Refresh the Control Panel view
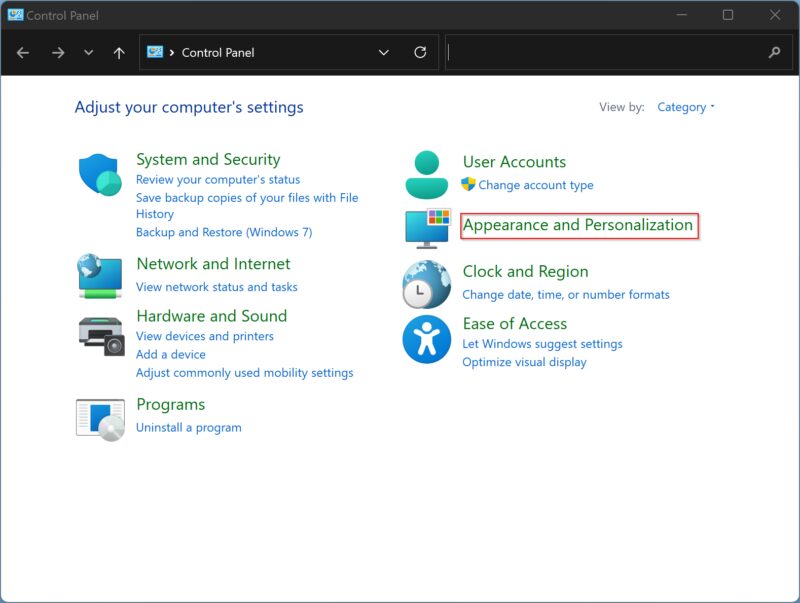This screenshot has width=800, height=603. (x=420, y=52)
